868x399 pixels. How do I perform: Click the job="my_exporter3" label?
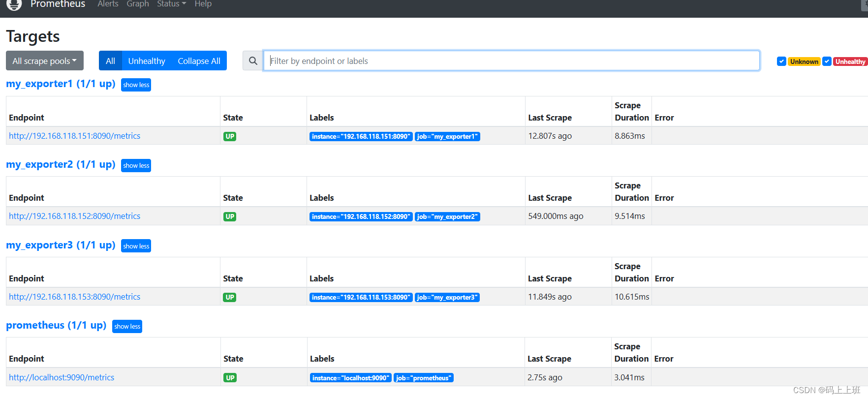(x=447, y=297)
